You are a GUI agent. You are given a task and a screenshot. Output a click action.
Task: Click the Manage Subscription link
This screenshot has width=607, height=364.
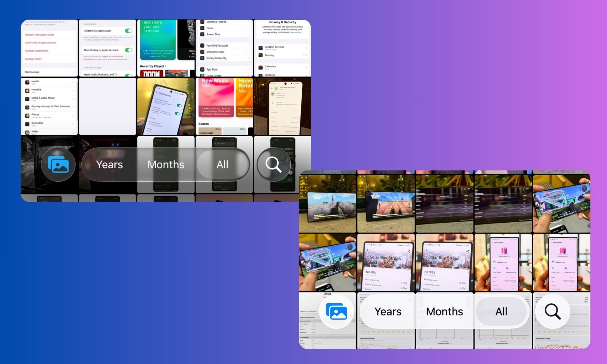pyautogui.click(x=37, y=51)
